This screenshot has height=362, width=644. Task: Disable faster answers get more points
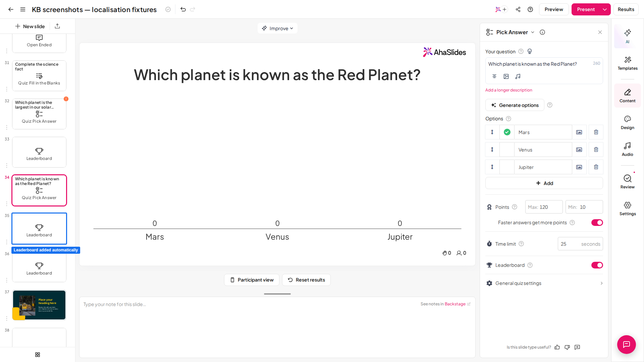[x=597, y=223]
